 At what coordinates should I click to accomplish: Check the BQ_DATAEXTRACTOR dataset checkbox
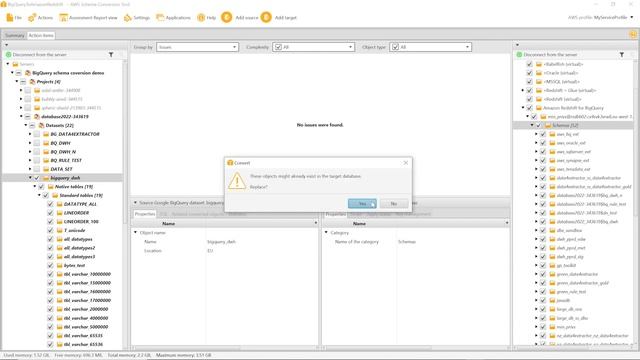point(37,134)
